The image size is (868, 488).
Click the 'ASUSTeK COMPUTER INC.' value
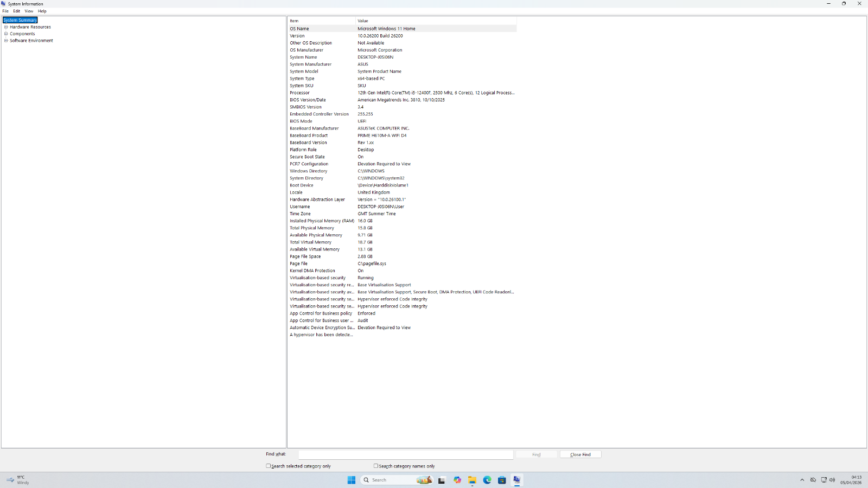pyautogui.click(x=384, y=128)
